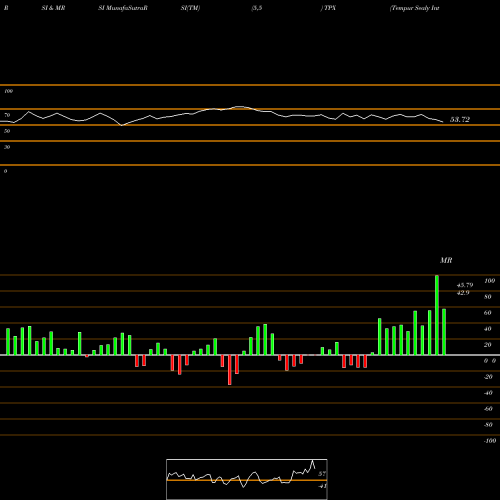Click the 60 label on MR right axis

tap(488, 313)
